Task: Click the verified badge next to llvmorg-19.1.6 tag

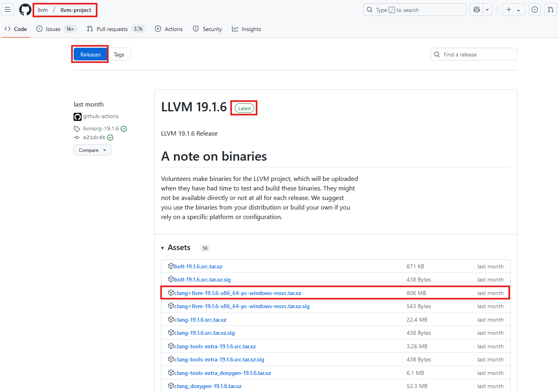Action: 124,129
